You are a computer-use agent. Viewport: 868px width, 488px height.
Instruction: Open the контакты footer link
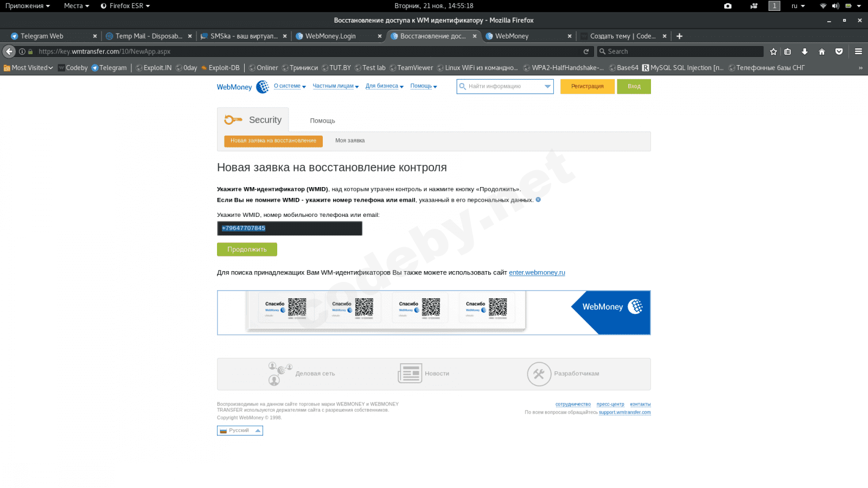(640, 404)
